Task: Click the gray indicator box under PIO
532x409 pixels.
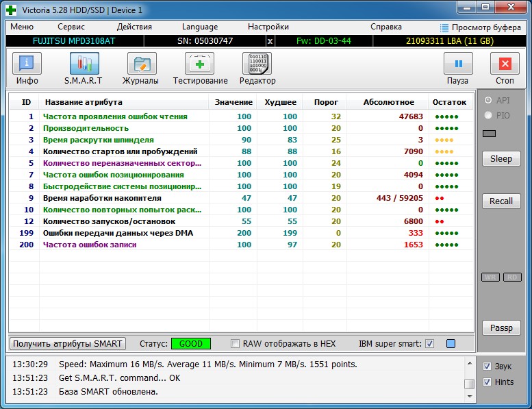Action: click(489, 134)
